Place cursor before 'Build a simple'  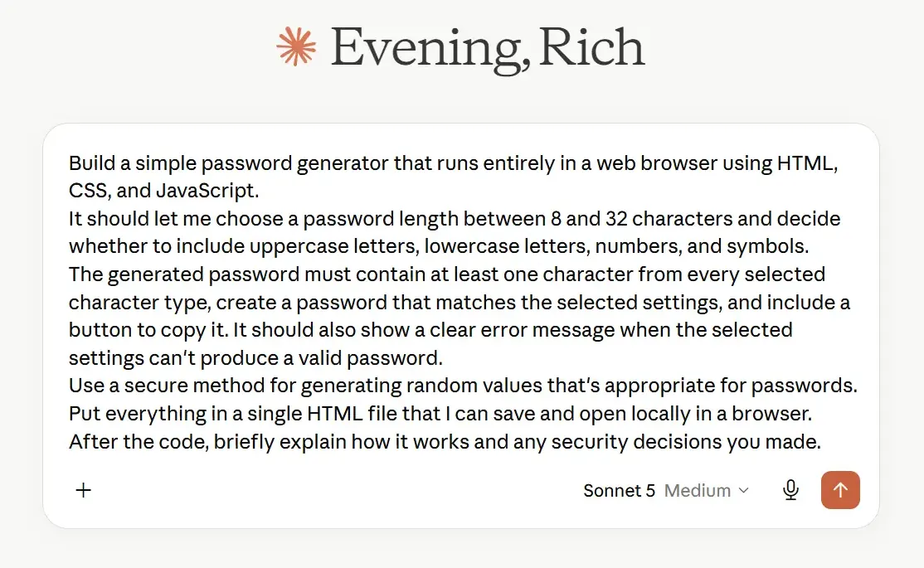coord(69,163)
